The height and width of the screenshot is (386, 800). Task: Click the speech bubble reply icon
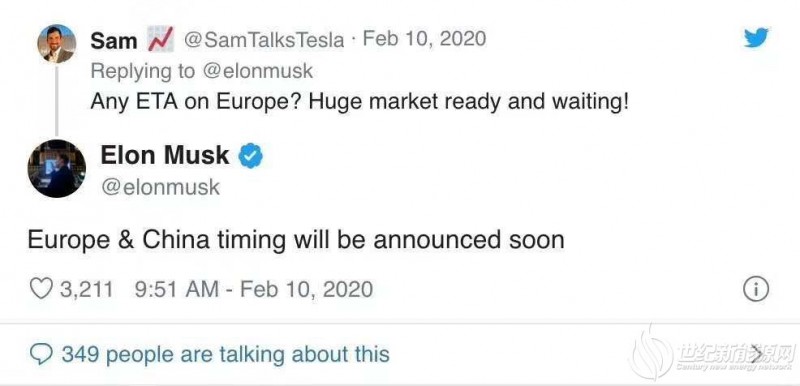coord(42,354)
